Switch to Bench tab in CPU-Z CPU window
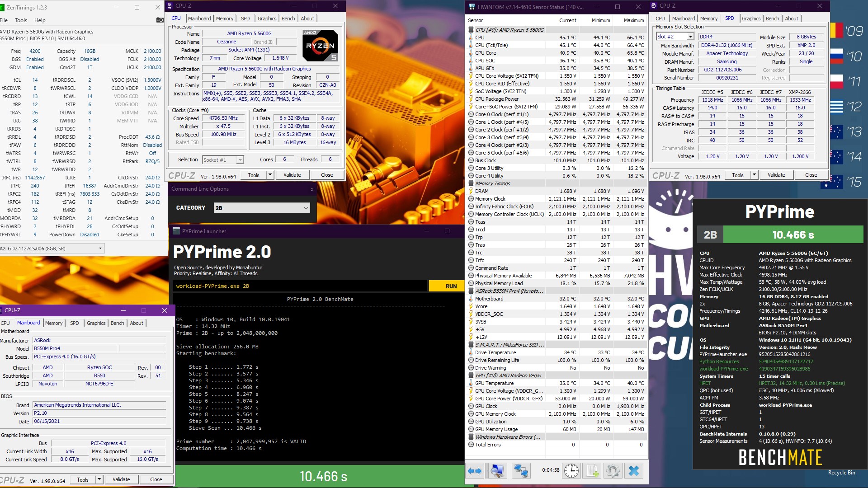 coord(288,19)
